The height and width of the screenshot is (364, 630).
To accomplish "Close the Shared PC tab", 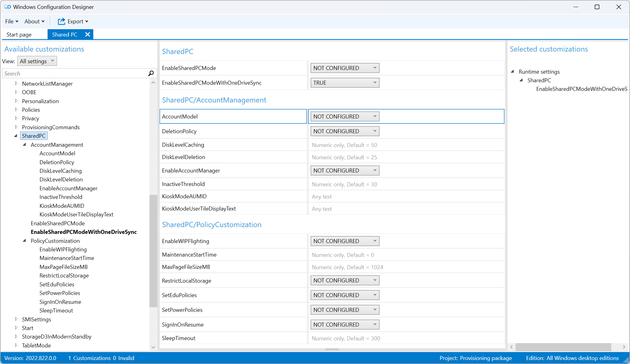I will point(87,34).
